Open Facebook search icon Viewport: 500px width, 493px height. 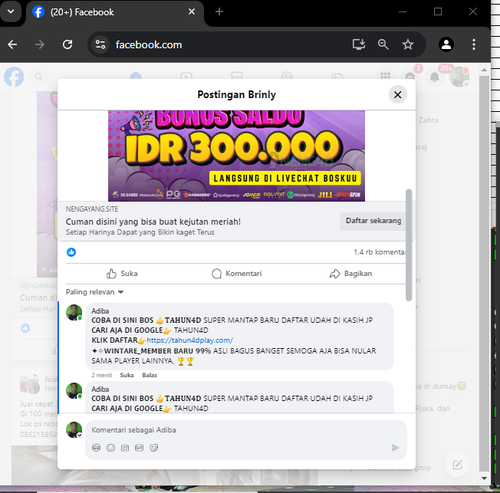click(x=38, y=77)
